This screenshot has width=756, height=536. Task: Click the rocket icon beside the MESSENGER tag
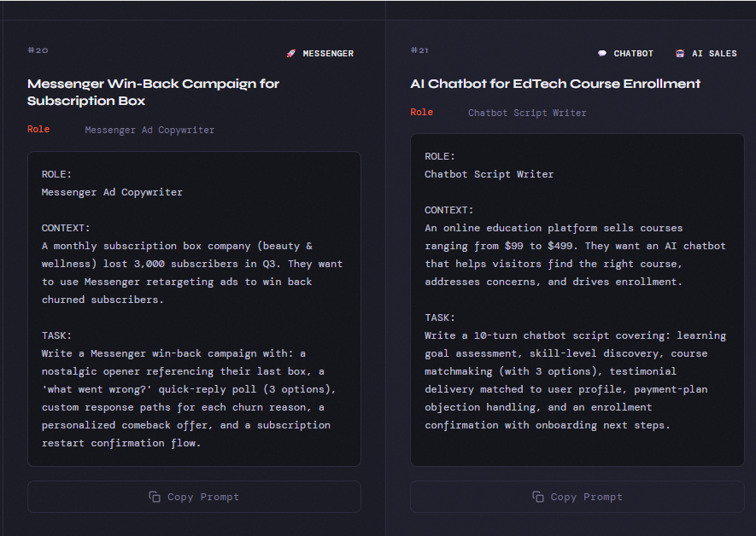(290, 54)
